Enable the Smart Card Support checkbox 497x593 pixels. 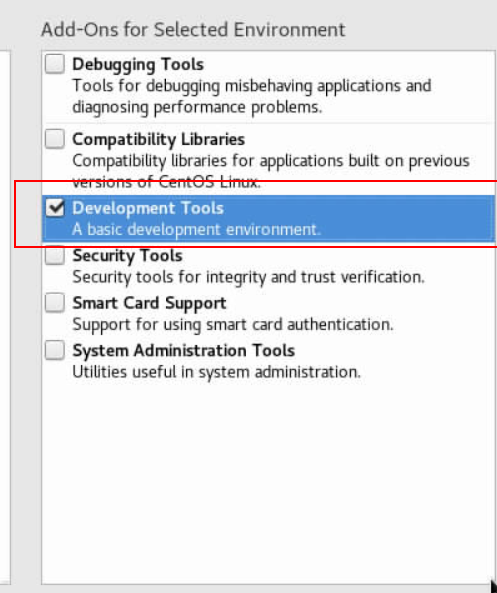click(55, 303)
